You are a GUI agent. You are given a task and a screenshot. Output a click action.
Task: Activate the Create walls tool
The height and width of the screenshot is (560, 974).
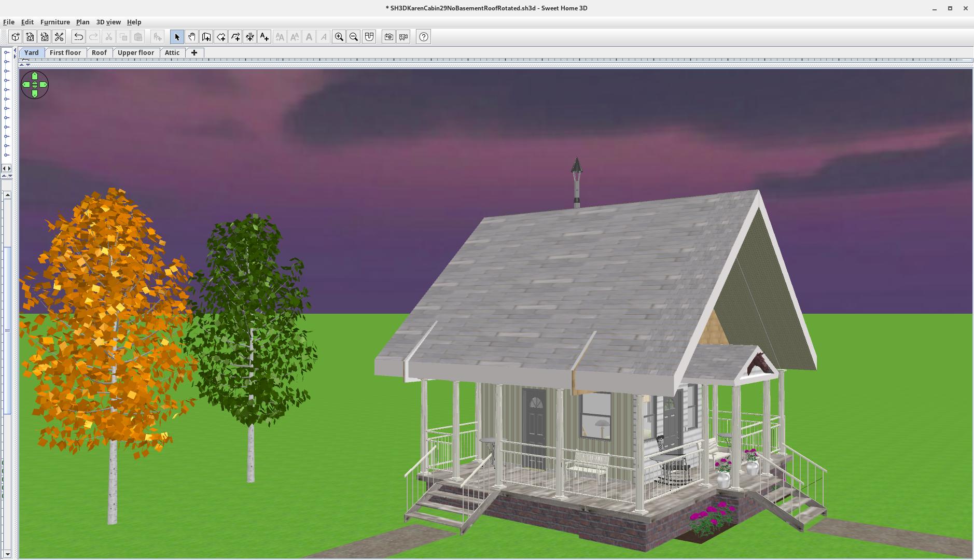206,37
